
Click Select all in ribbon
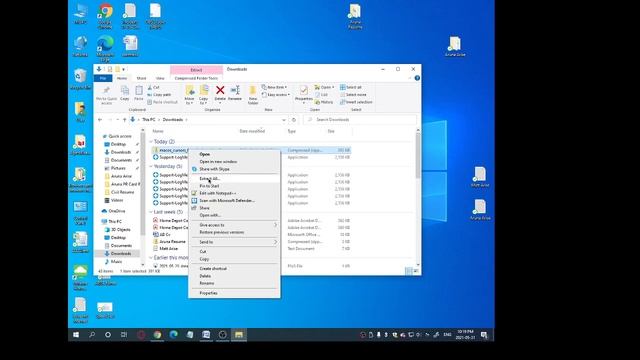pos(351,87)
